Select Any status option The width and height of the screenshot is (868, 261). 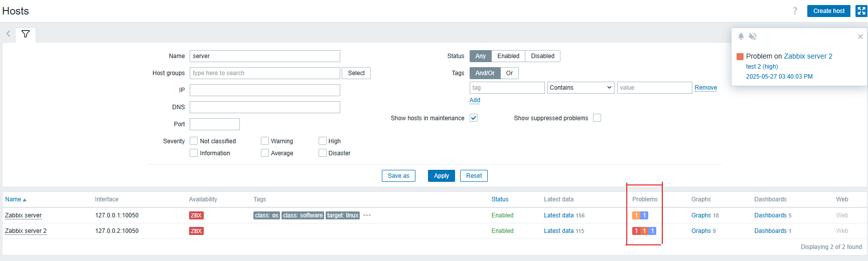tap(481, 56)
